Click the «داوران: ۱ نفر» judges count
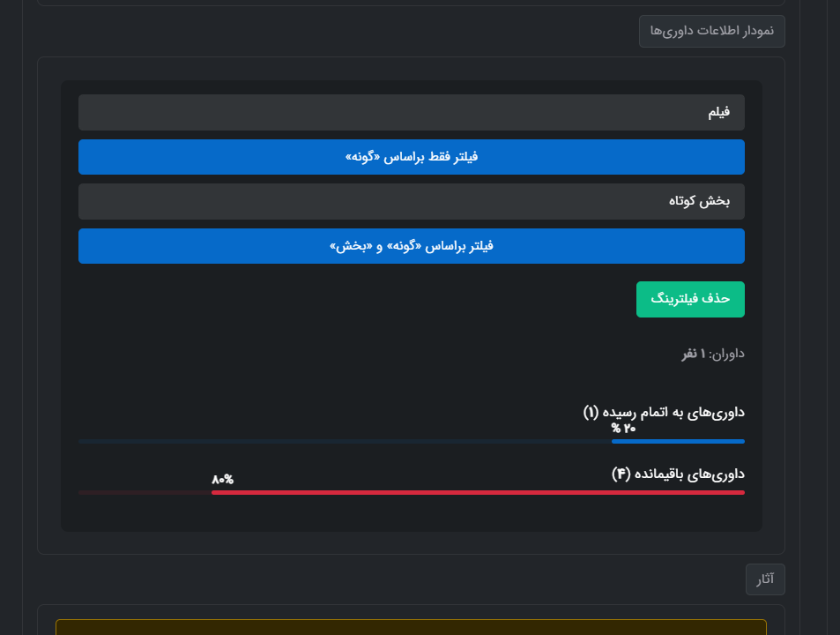Image resolution: width=840 pixels, height=635 pixels. (x=712, y=354)
